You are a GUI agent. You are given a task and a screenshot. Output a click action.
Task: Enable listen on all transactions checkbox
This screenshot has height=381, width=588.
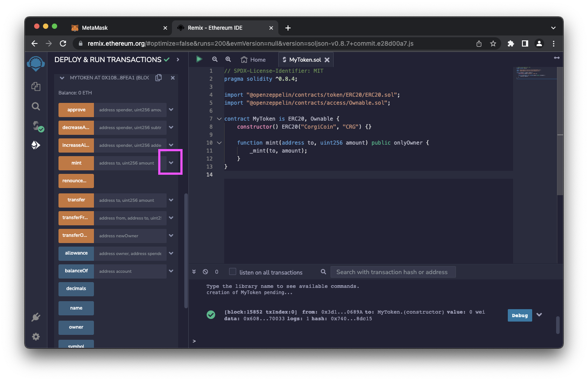pyautogui.click(x=233, y=271)
